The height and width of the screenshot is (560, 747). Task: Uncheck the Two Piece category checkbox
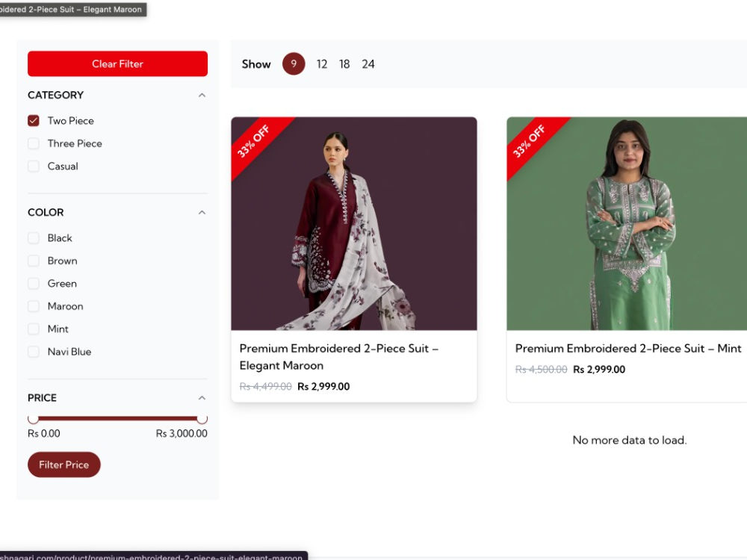(x=34, y=120)
